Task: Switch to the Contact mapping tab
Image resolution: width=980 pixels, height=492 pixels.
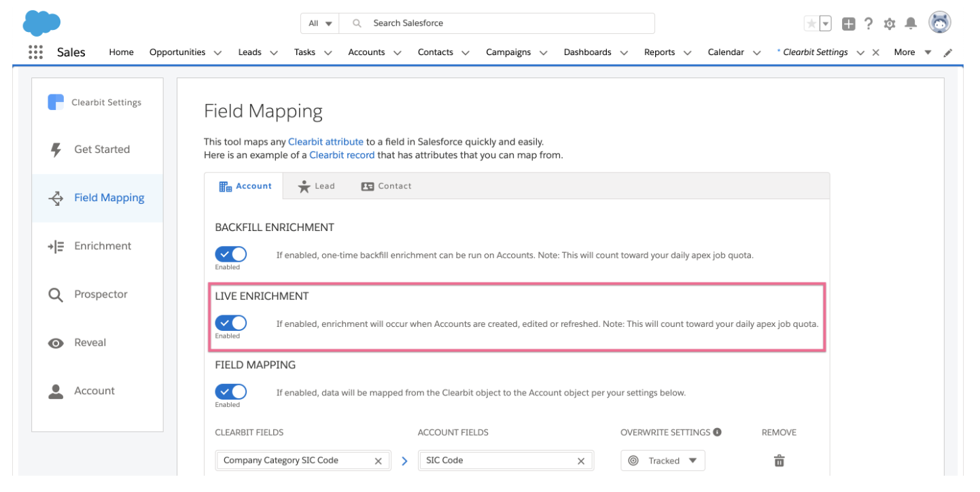Action: click(x=386, y=186)
